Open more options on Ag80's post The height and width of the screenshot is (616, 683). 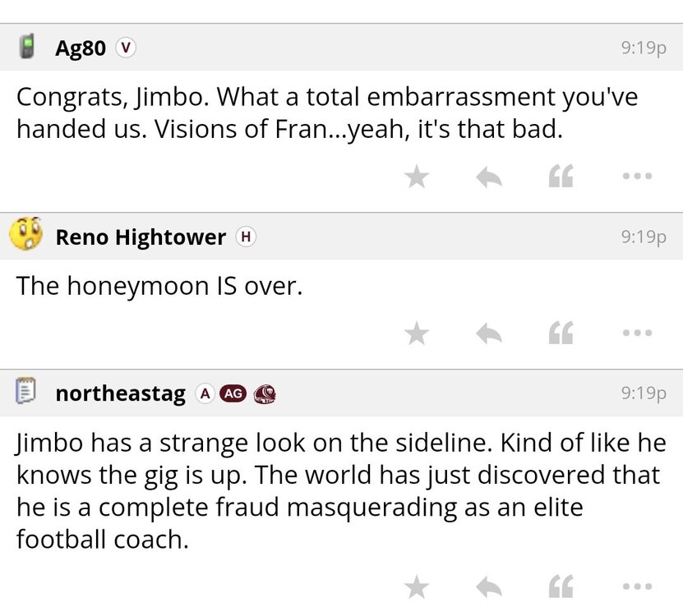(x=637, y=177)
